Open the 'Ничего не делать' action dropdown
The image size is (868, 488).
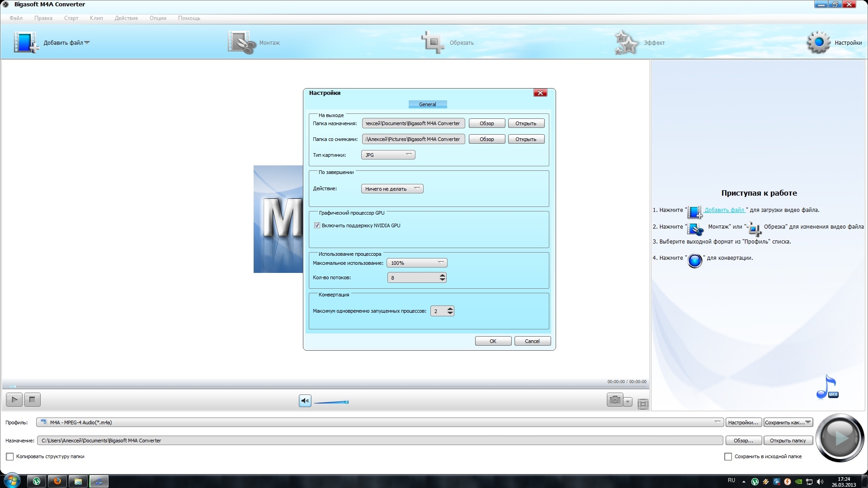[x=392, y=189]
